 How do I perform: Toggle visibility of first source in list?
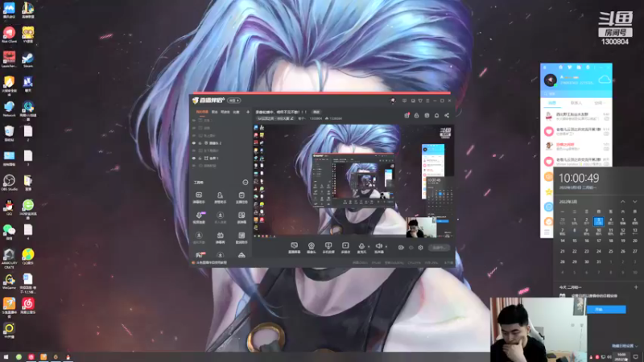(x=194, y=120)
